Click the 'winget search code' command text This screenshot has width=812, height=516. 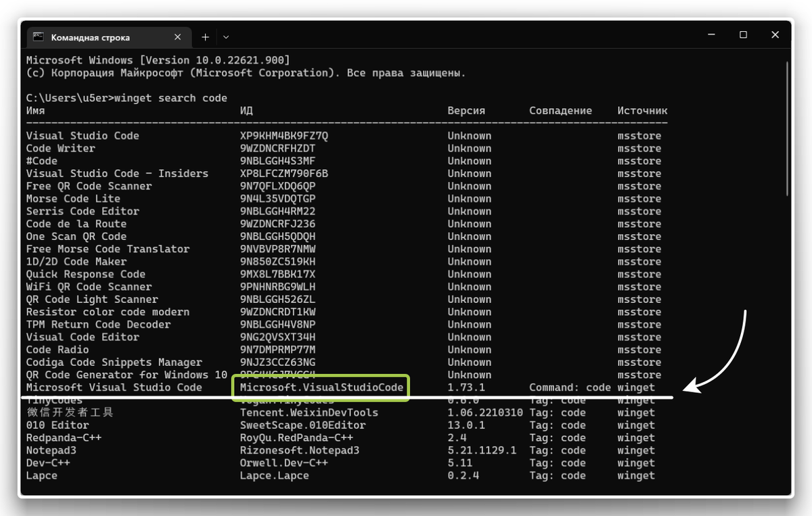171,98
